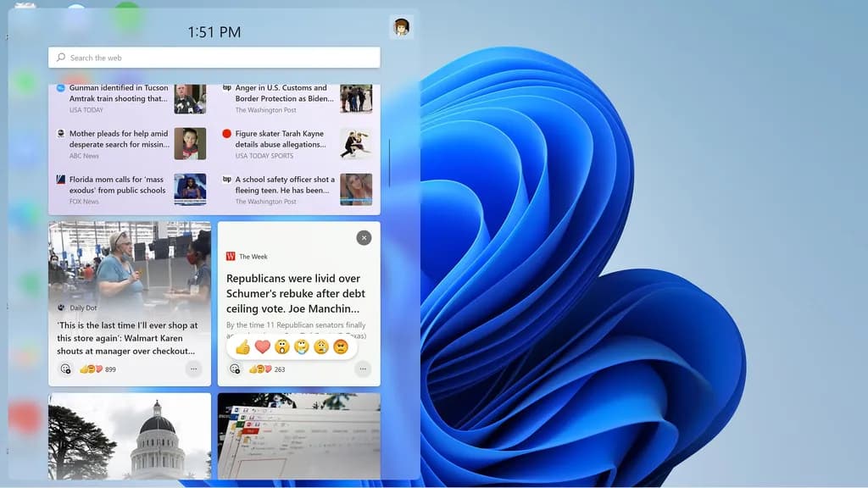The width and height of the screenshot is (868, 488).
Task: Open the school safety officer story
Action: click(285, 185)
